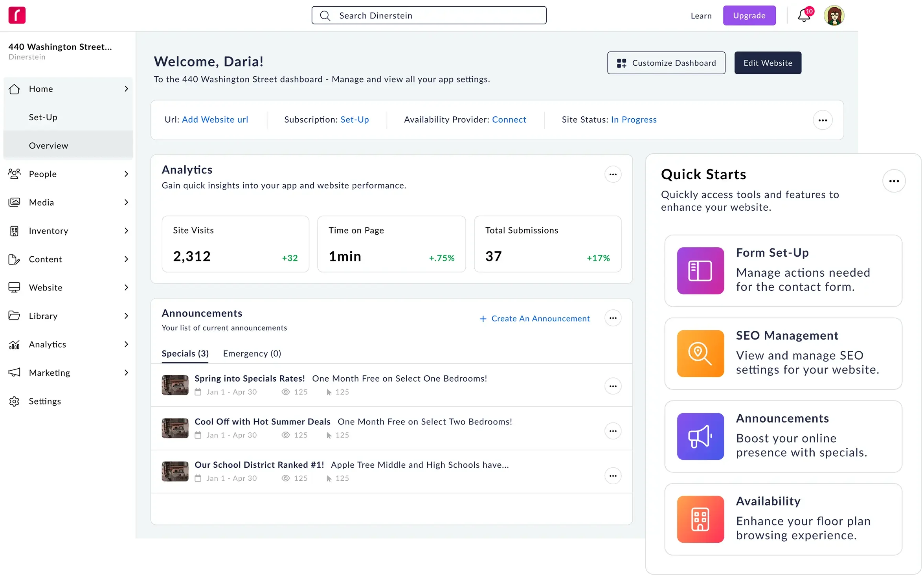Open Analytics card more options menu
Viewport: 922px width, 588px height.
(x=613, y=175)
